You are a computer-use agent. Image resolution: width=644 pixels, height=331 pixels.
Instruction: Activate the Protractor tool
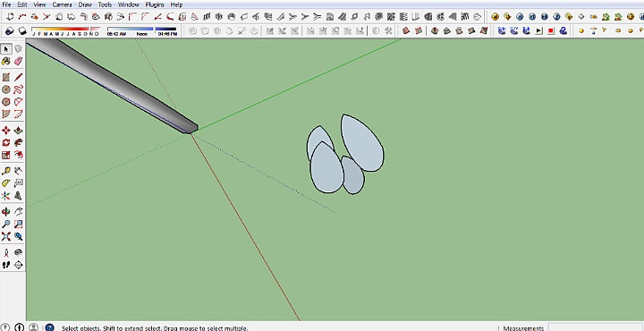6,183
